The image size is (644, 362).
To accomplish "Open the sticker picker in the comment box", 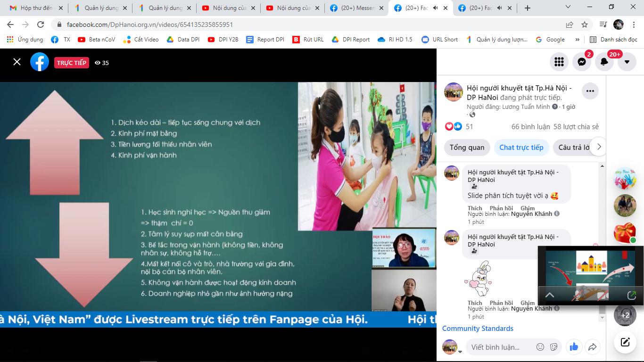I will coord(553,347).
